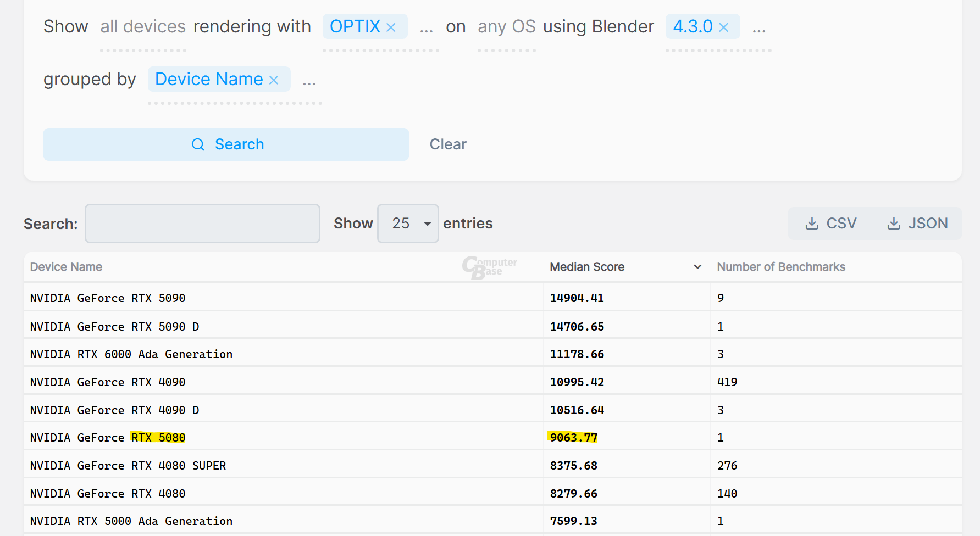
Task: Sort by Number of Benchmarks column header
Action: pyautogui.click(x=781, y=267)
